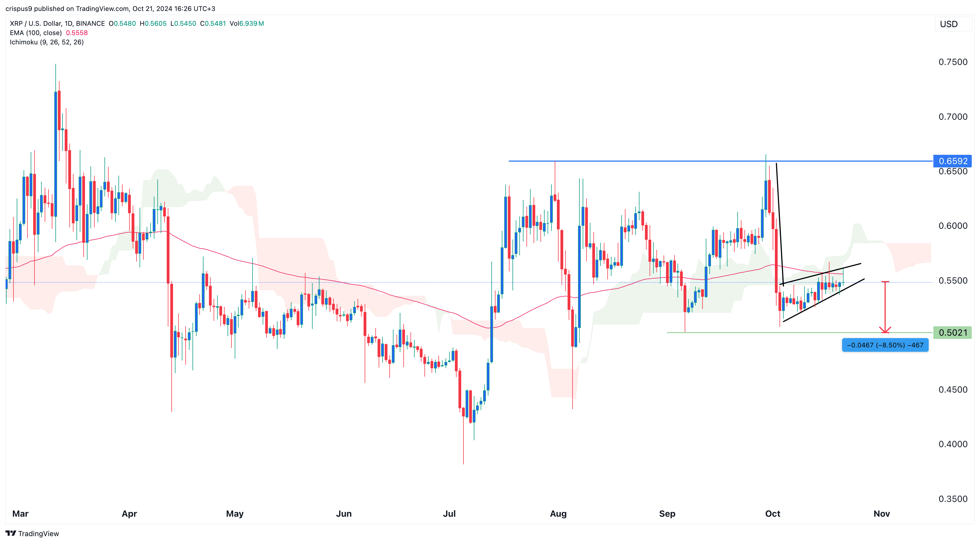Screen dimensions: 980x543
Task: Click the Nov label on time axis
Action: [882, 514]
